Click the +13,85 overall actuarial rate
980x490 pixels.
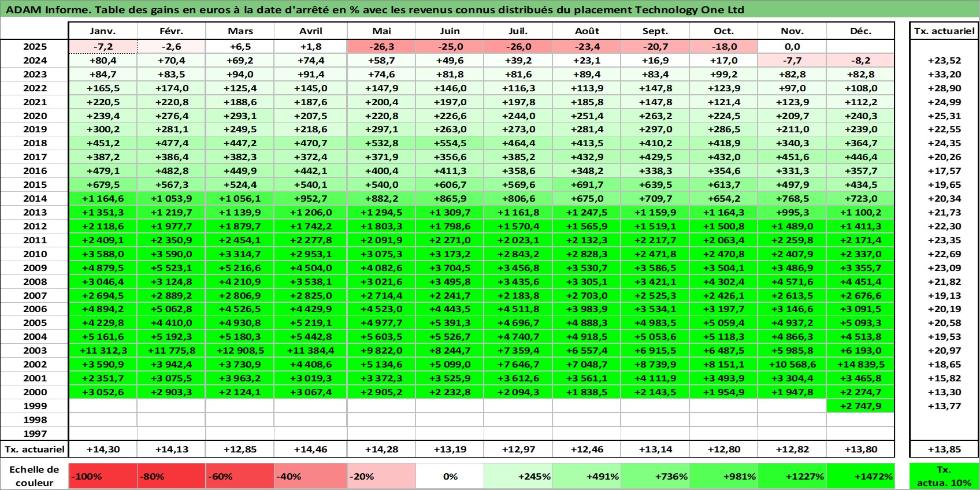coord(944,449)
